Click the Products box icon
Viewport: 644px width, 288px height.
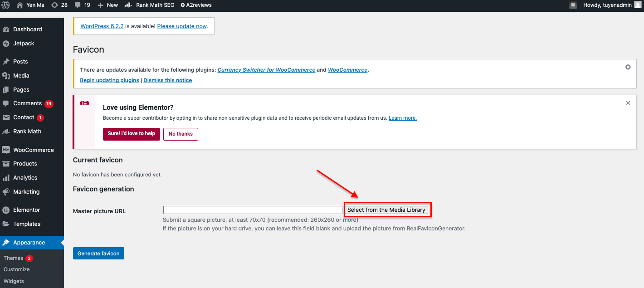[6, 164]
